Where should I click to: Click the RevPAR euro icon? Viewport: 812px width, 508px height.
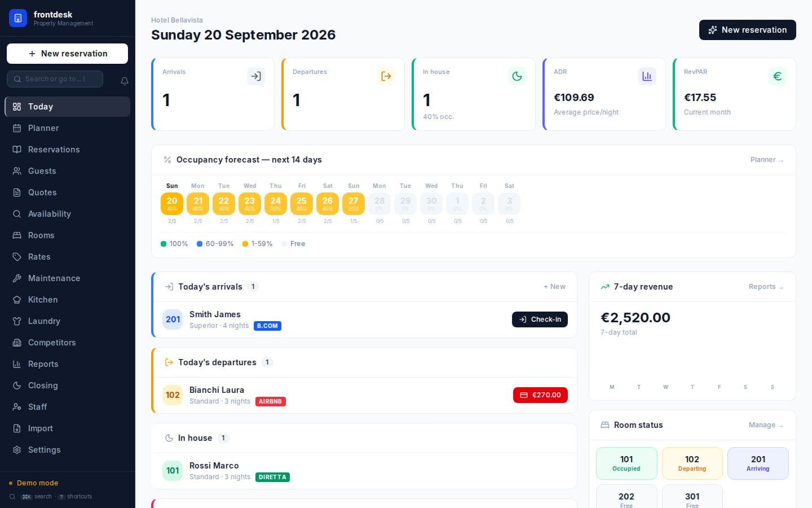tap(778, 76)
